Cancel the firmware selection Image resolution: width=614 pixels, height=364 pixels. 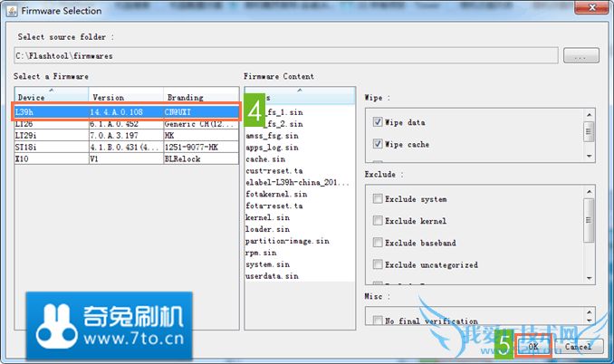pos(579,347)
